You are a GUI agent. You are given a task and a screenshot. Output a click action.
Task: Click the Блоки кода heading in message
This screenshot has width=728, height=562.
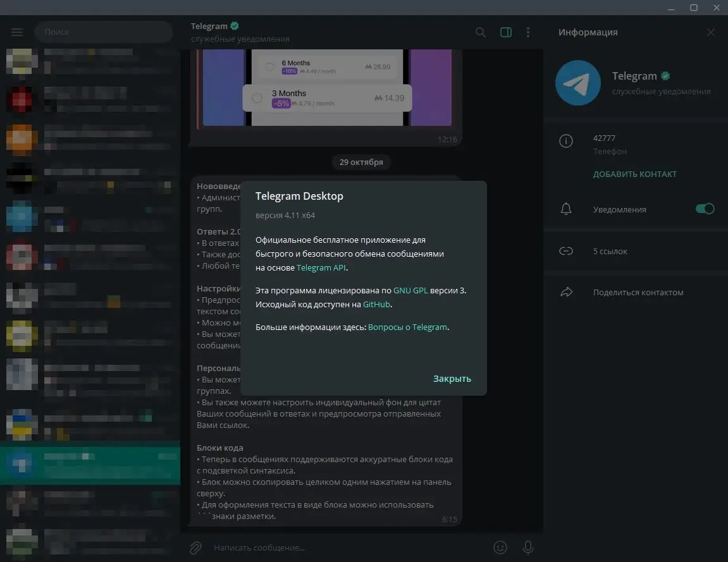tap(219, 448)
